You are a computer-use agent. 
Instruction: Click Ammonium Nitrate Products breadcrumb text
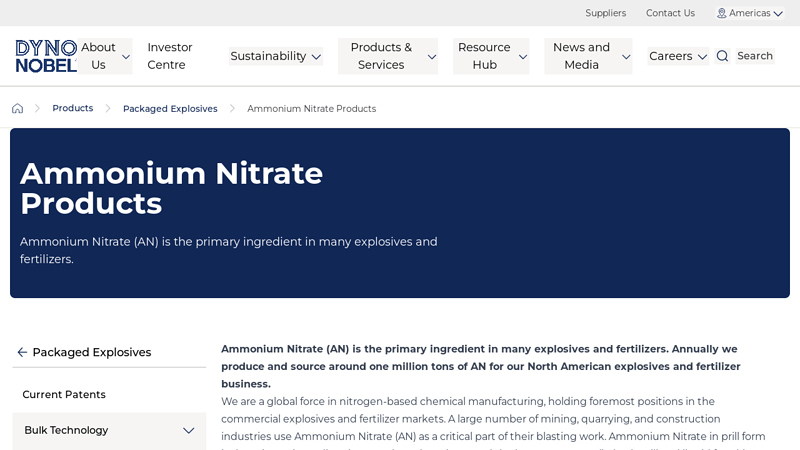(x=312, y=109)
